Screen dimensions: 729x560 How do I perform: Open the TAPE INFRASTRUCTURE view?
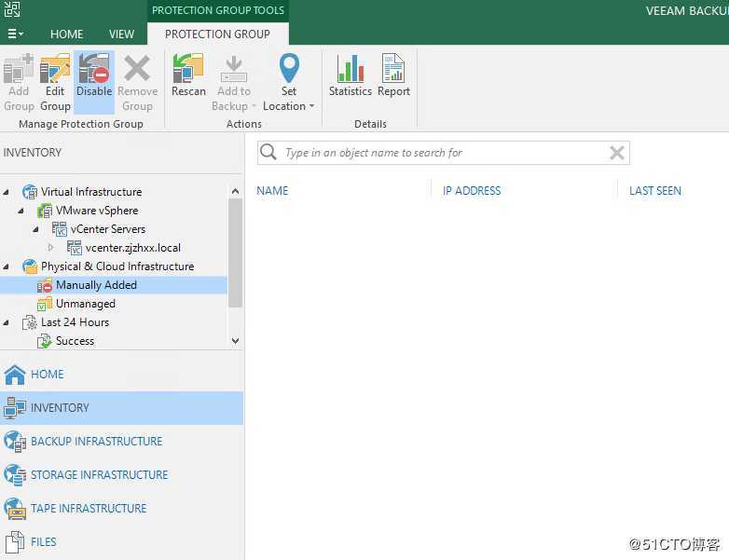coord(121,508)
